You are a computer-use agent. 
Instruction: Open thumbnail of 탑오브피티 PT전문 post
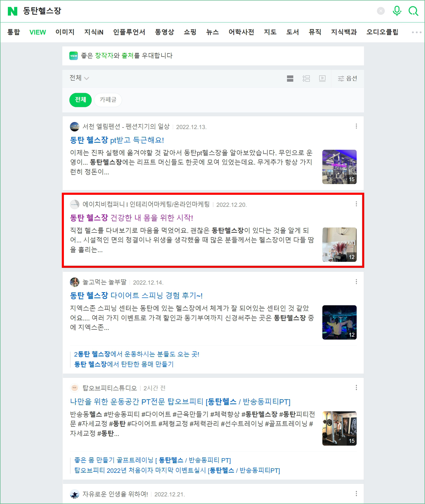[x=339, y=428]
